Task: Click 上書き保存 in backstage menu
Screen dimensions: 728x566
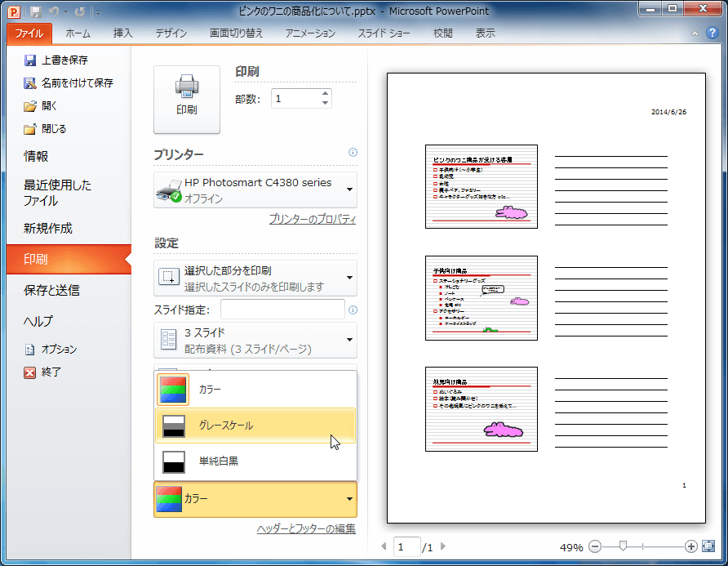Action: 55,60
